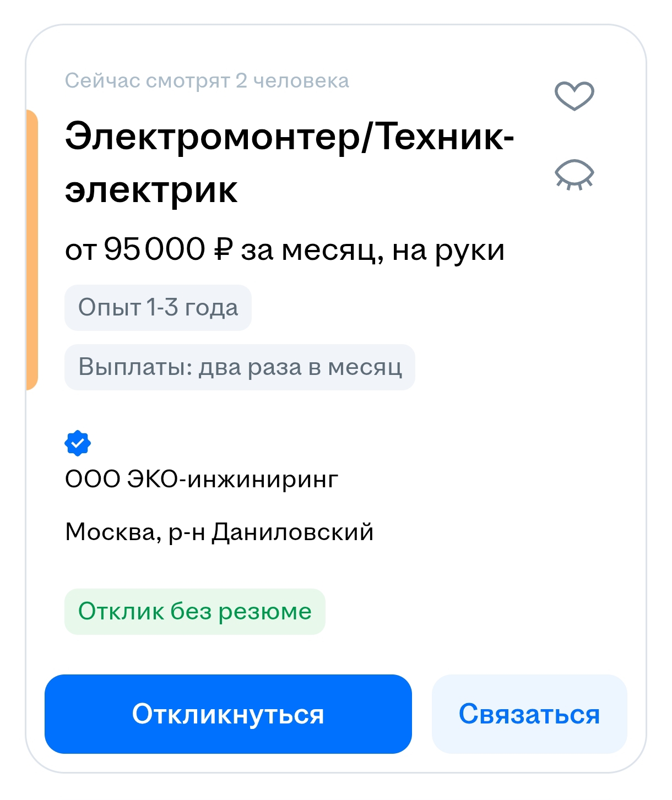Click the orange highlight stripe on card edge
The image size is (672, 800).
[32, 250]
